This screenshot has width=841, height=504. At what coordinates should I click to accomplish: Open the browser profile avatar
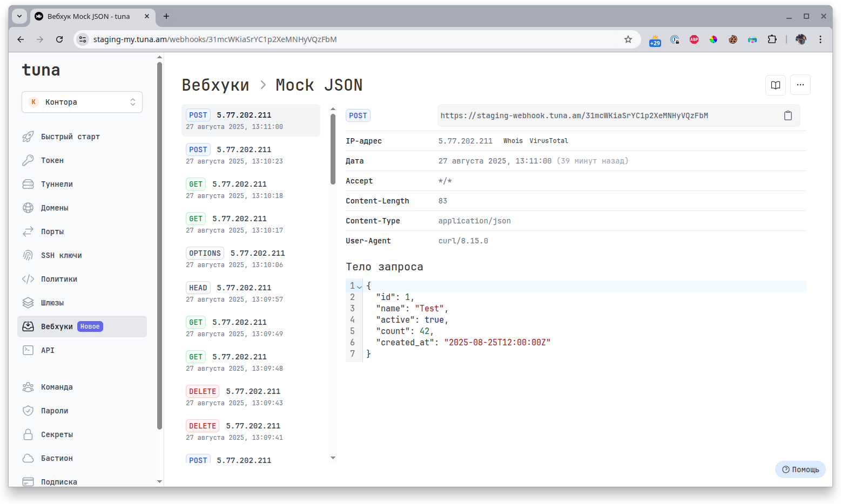(801, 39)
